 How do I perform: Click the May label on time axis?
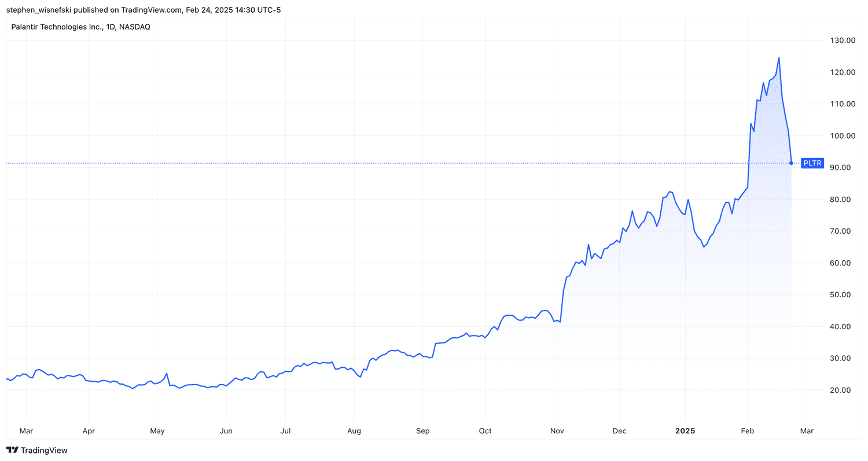[x=157, y=431]
